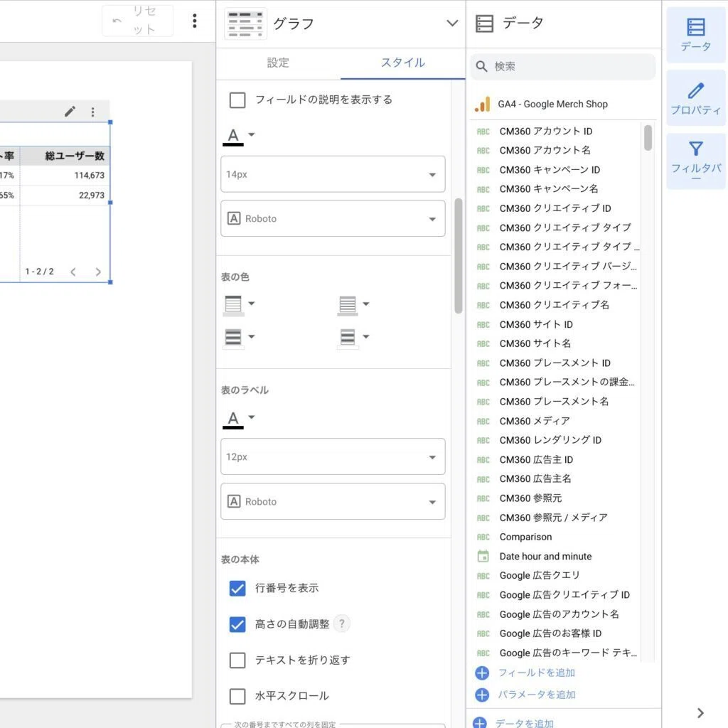Click the plus icon for パラメータを追加
Image resolution: width=728 pixels, height=728 pixels.
click(482, 695)
